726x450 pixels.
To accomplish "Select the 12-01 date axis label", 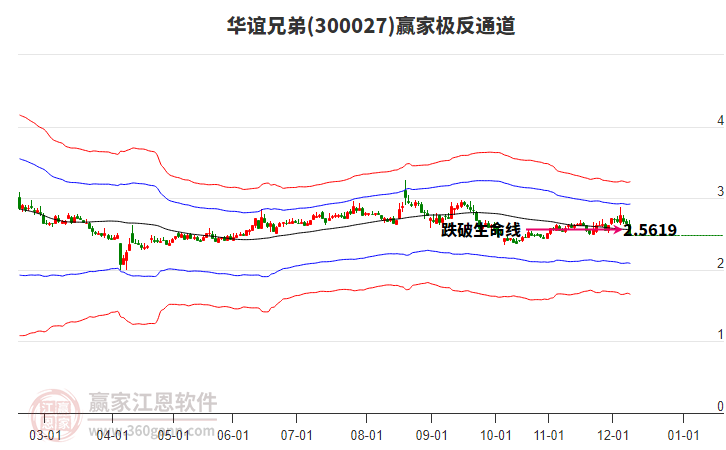I will [x=613, y=435].
